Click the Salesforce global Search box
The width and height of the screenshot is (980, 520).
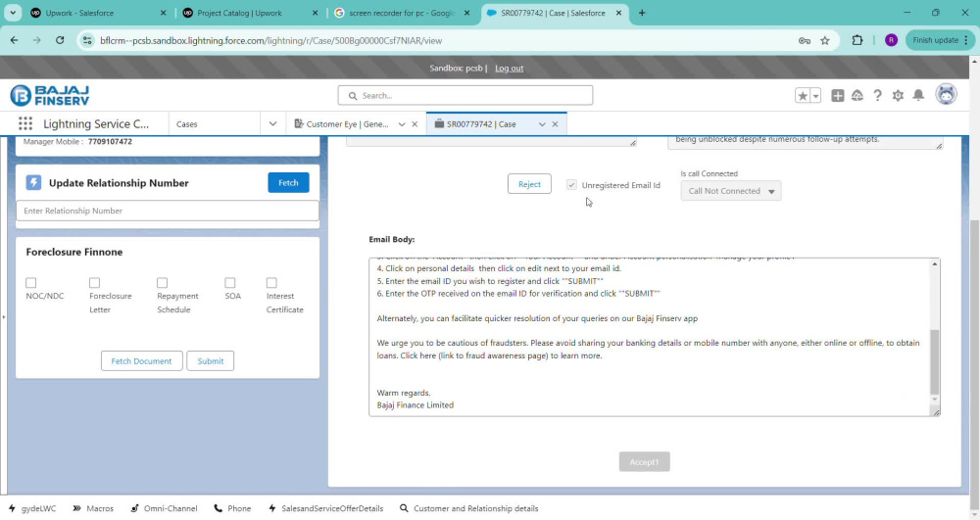pyautogui.click(x=465, y=96)
